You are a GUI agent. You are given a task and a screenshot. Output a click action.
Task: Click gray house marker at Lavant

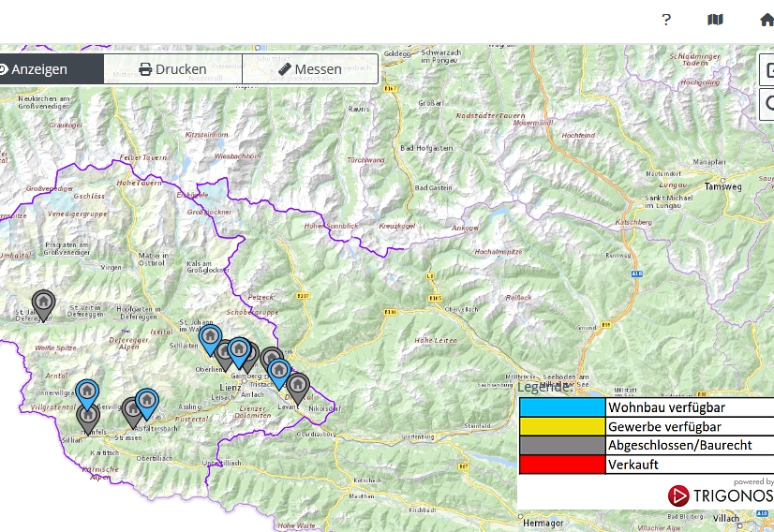coord(298,385)
